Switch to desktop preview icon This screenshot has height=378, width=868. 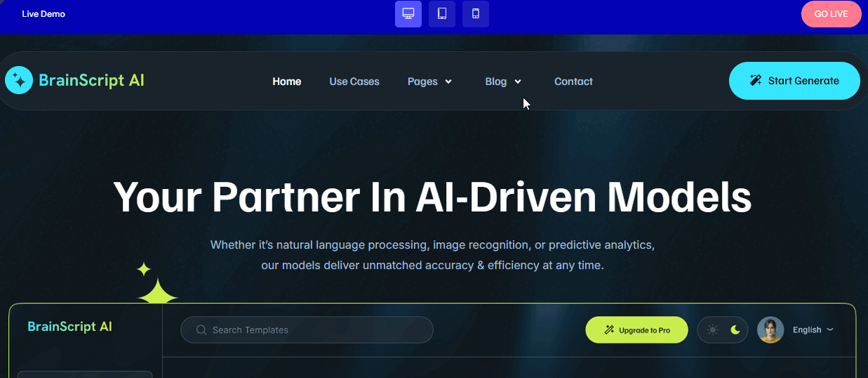(x=408, y=14)
